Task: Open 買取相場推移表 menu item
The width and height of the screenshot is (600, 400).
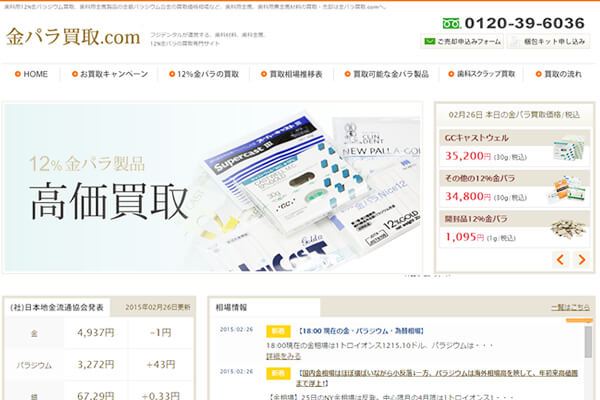Action: pyautogui.click(x=292, y=74)
